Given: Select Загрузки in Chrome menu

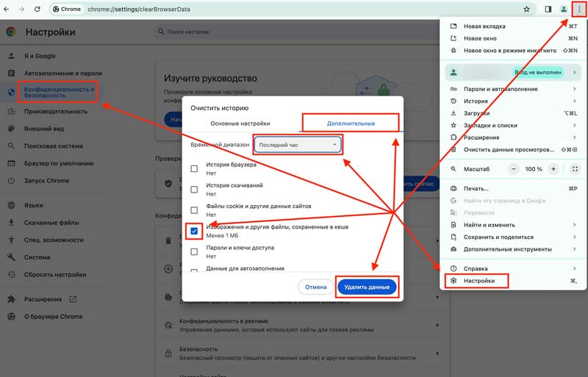Looking at the screenshot, I should (x=513, y=113).
